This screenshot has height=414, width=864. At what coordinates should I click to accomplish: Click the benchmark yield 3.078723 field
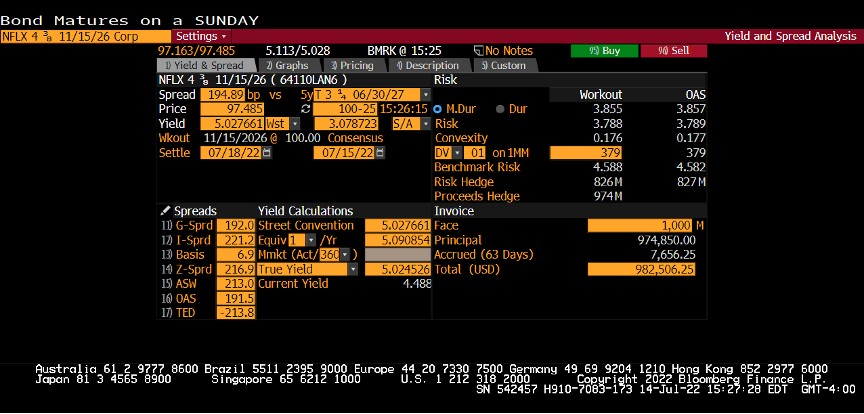coord(347,123)
